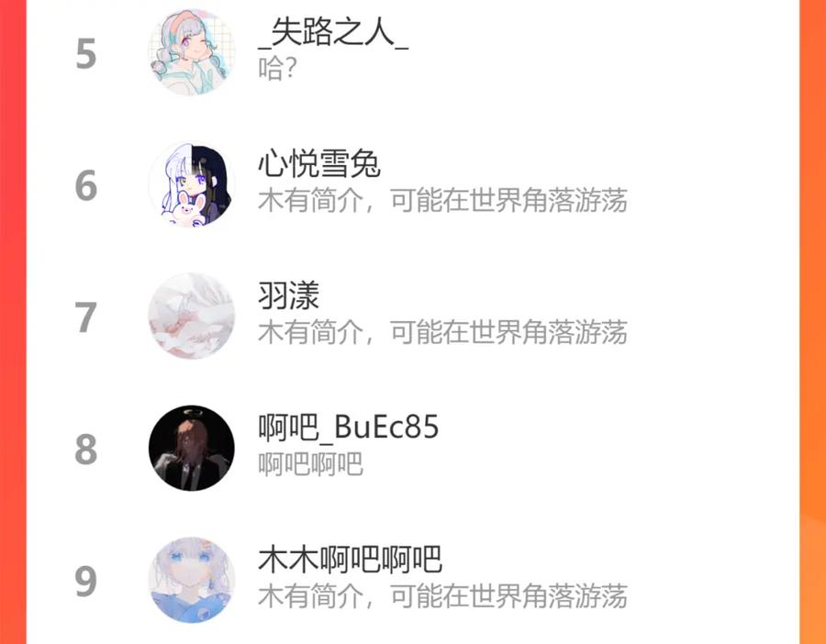Open 心悦雪兔 avatar with bunny
The image size is (826, 644).
(192, 184)
